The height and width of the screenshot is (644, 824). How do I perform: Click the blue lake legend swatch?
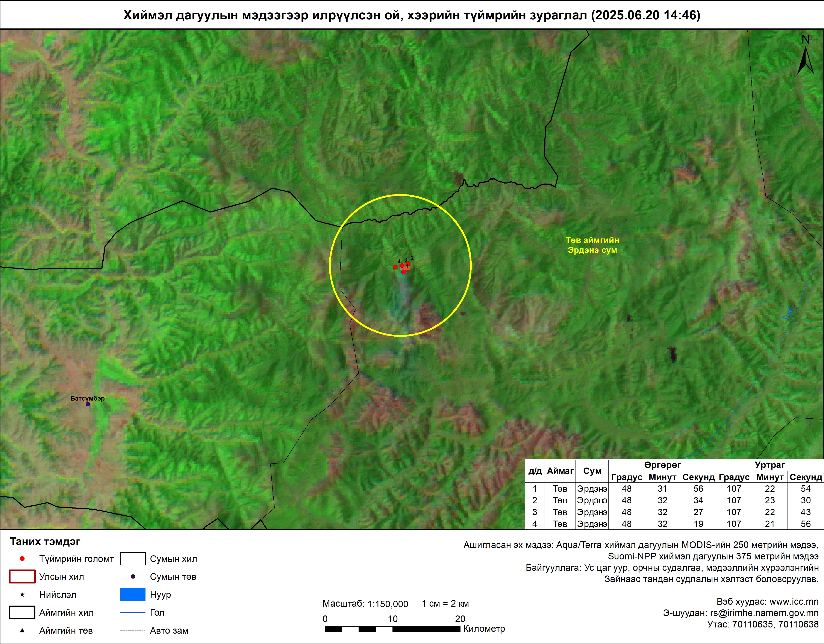tap(133, 595)
